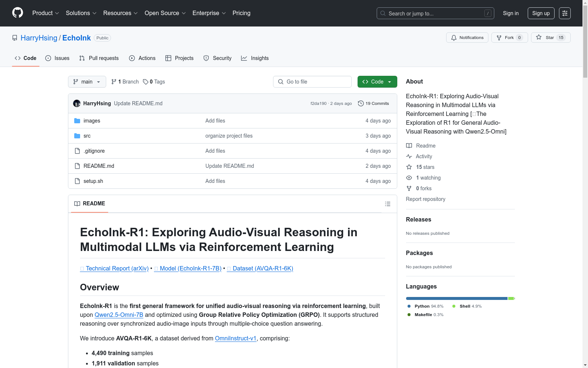The width and height of the screenshot is (588, 368).
Task: Switch to the Actions tab
Action: click(x=142, y=58)
